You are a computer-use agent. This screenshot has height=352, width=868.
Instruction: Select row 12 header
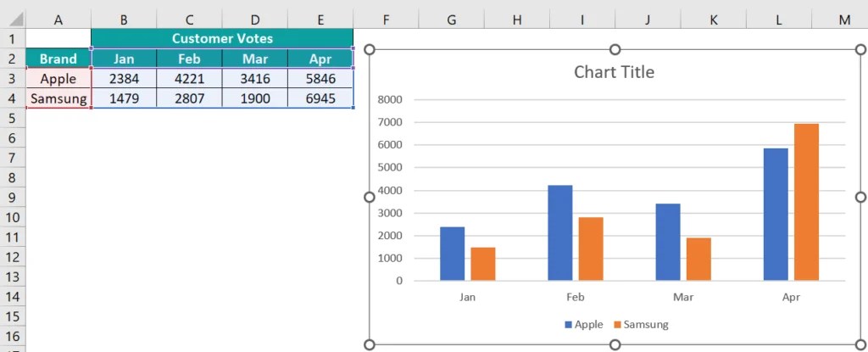(x=14, y=257)
